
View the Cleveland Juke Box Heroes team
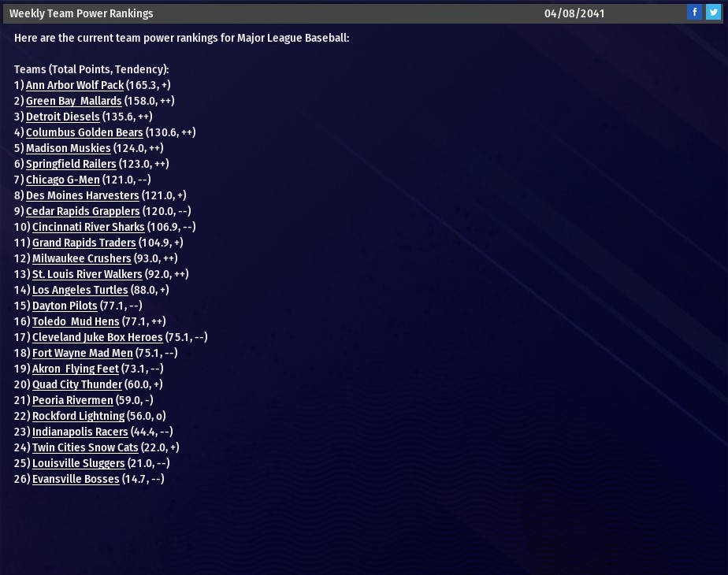coord(98,337)
